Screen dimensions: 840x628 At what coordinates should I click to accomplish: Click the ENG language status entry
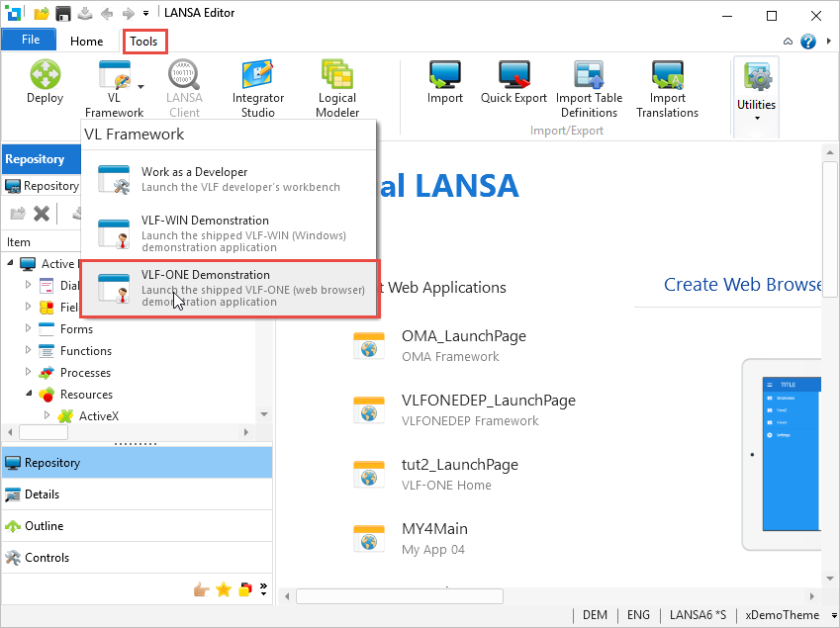click(638, 615)
